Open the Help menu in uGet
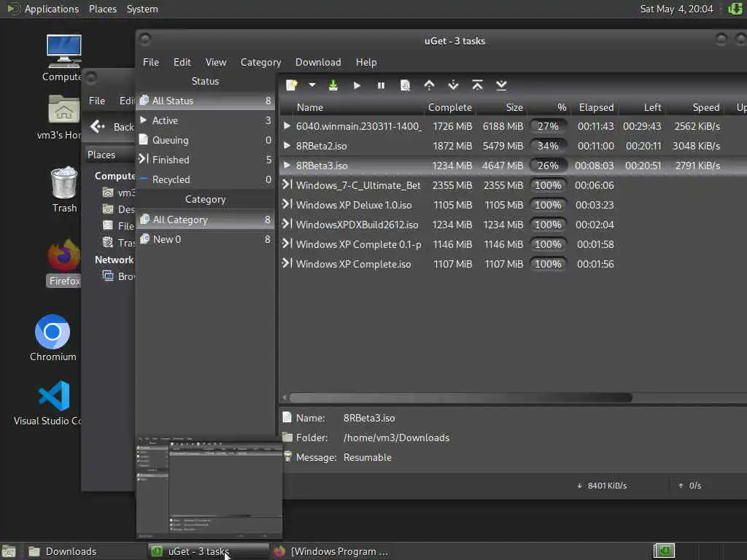747x560 pixels. pos(366,63)
